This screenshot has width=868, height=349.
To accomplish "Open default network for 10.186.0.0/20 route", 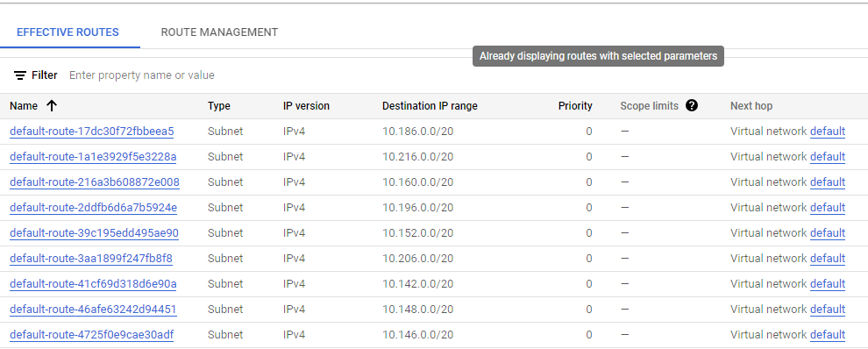I will tap(828, 132).
